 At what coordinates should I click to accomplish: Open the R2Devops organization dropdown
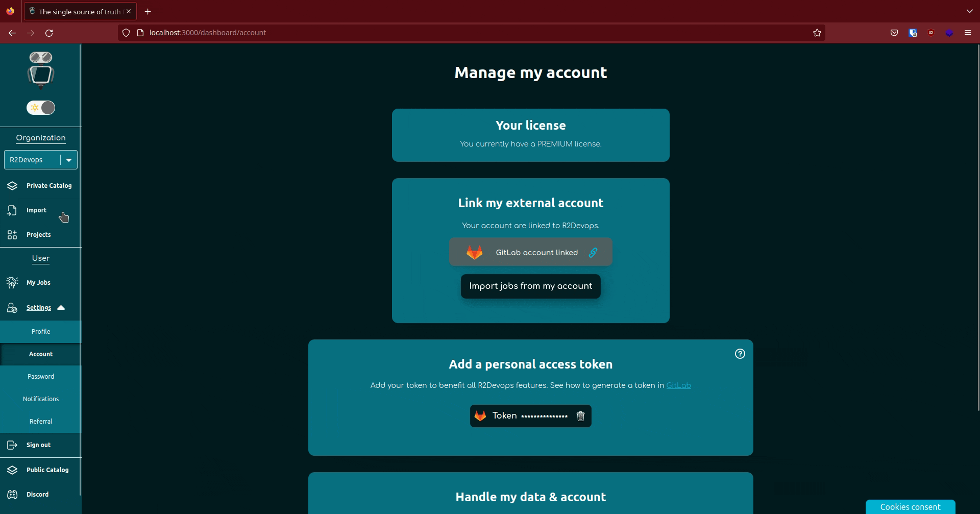point(69,160)
